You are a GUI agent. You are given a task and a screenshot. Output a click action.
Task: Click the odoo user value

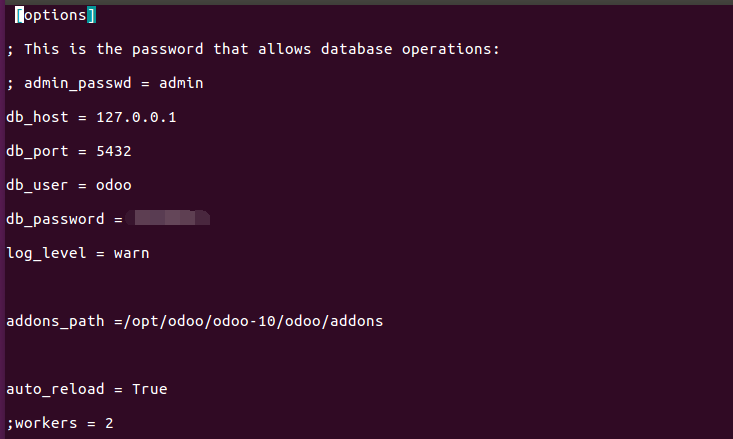(114, 186)
